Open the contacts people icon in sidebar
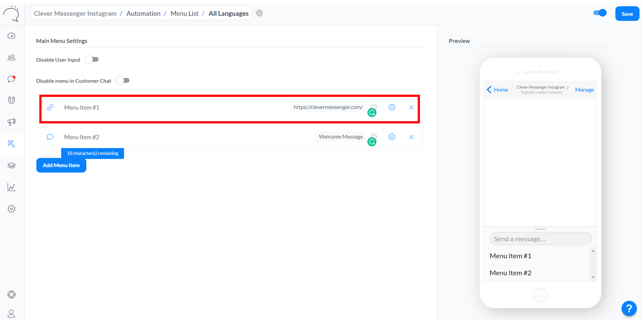The width and height of the screenshot is (644, 326). [11, 58]
